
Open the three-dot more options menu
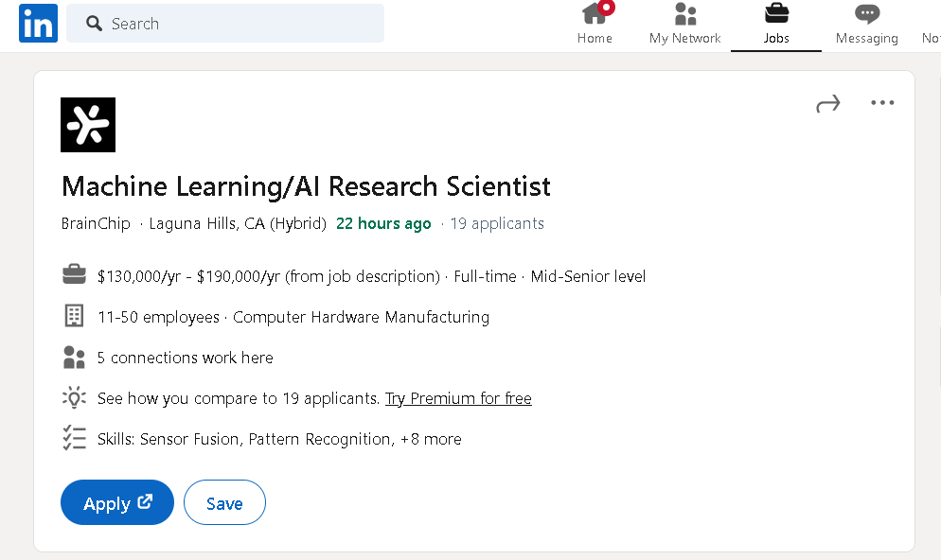point(882,103)
